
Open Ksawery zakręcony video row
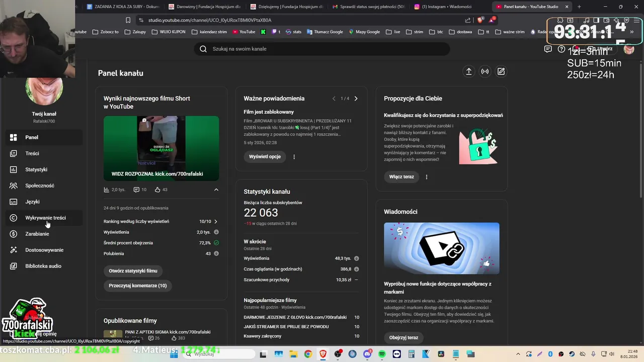(301, 336)
